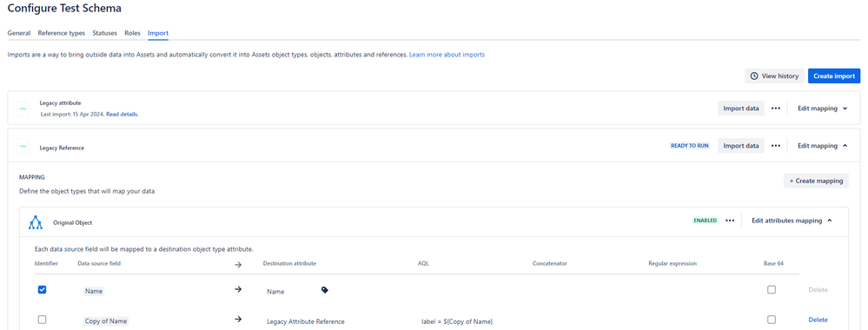
Task: Enable Base 64 for Copy of Name field
Action: (x=772, y=320)
